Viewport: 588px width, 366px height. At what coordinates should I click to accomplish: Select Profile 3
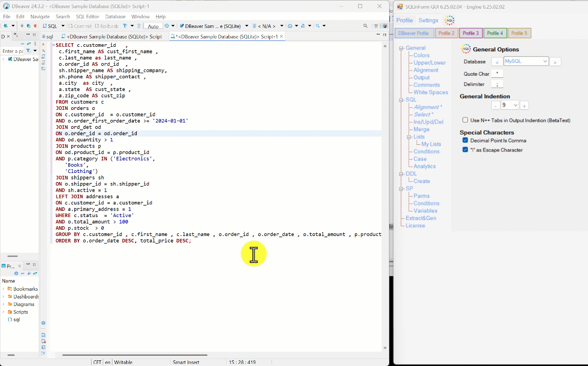click(x=471, y=33)
